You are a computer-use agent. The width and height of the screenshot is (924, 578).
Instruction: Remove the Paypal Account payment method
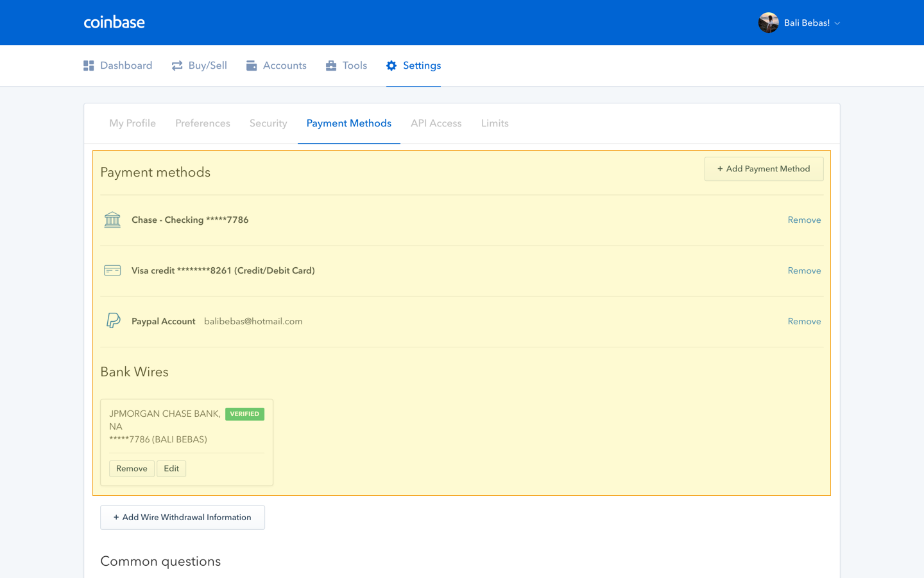tap(804, 321)
